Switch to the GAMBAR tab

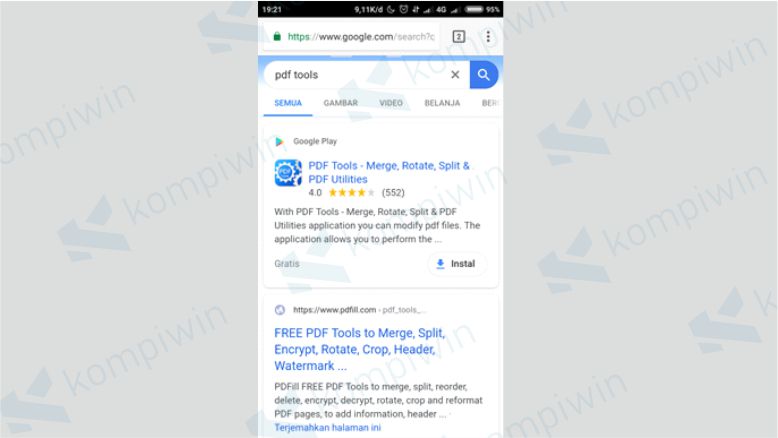click(x=340, y=103)
